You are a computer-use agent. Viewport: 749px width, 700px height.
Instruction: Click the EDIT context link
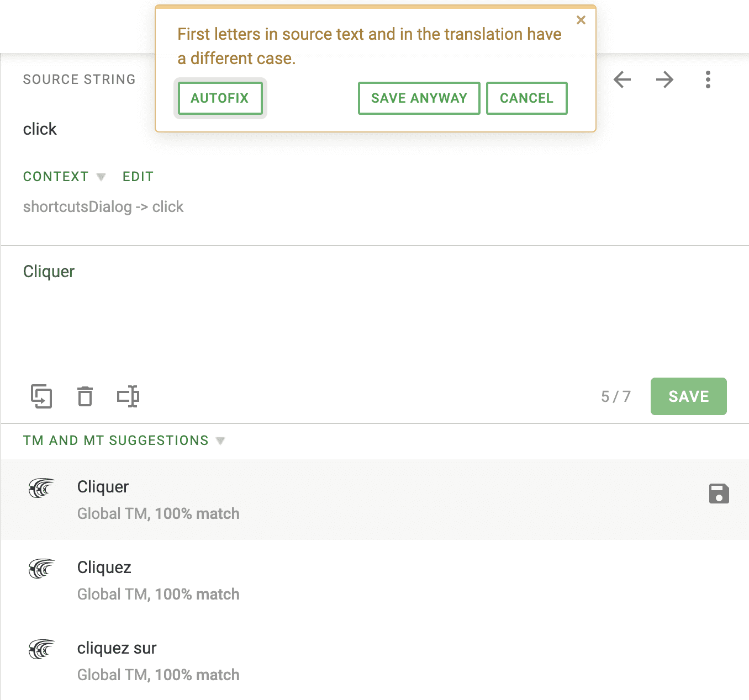[x=138, y=177]
